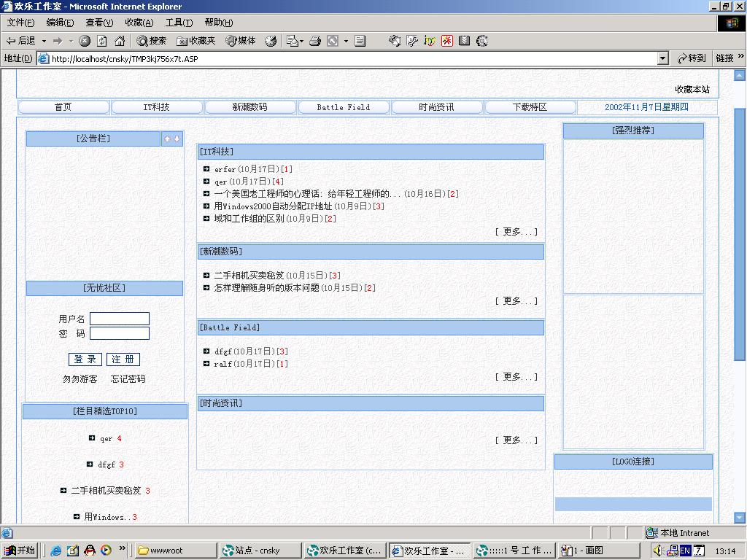The image size is (747, 560).
Task: Expand the Mail button dropdown arrow
Action: click(302, 41)
